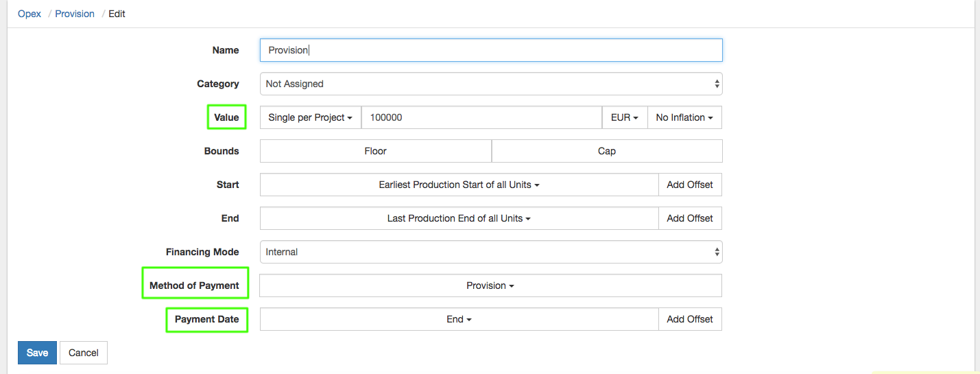This screenshot has width=980, height=374.
Task: Add Offset to the Start row
Action: (x=689, y=185)
